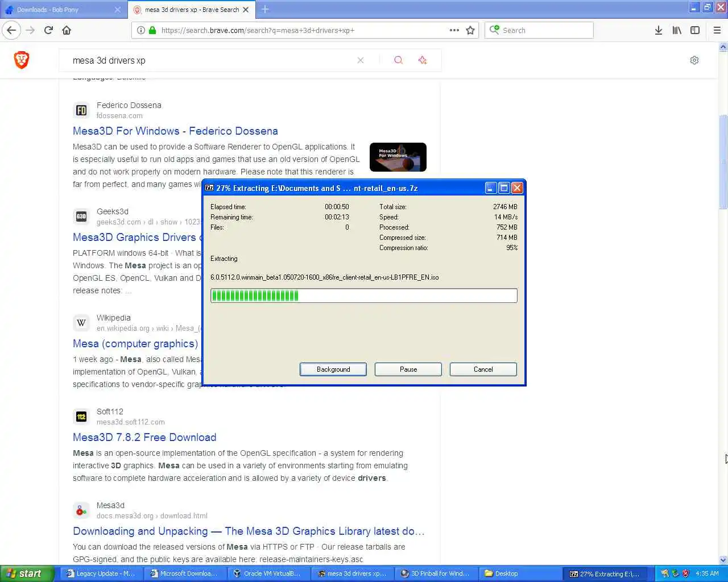Cancel the 7-Zip extraction
The width and height of the screenshot is (728, 582).
(x=483, y=369)
